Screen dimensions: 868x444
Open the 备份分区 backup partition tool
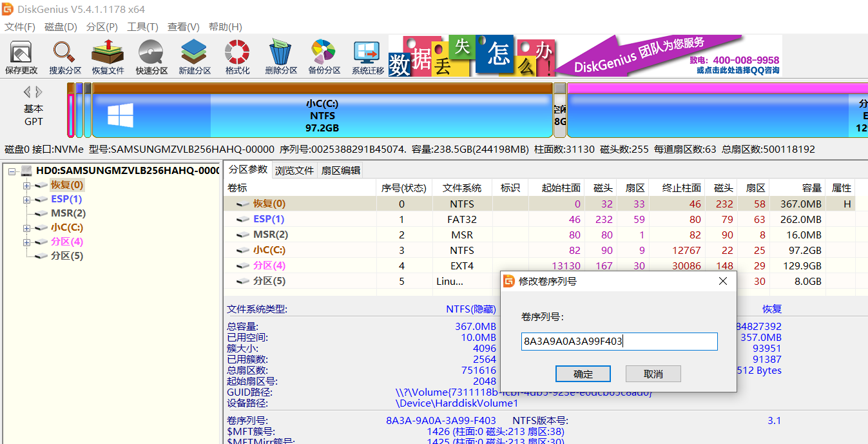point(324,57)
